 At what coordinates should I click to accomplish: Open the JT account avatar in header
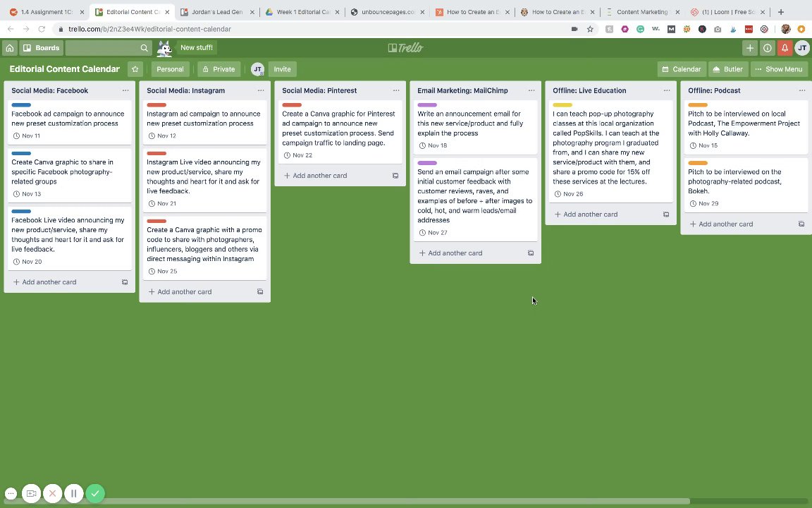click(802, 48)
